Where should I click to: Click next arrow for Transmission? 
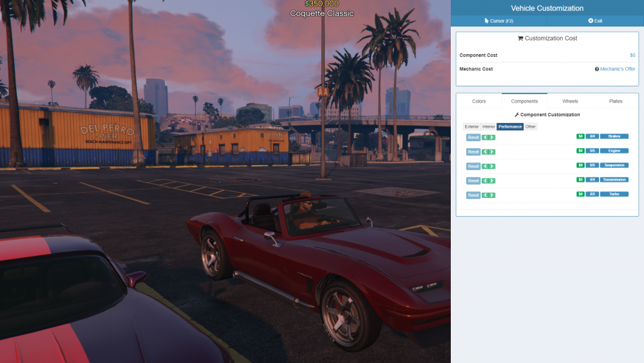(491, 181)
